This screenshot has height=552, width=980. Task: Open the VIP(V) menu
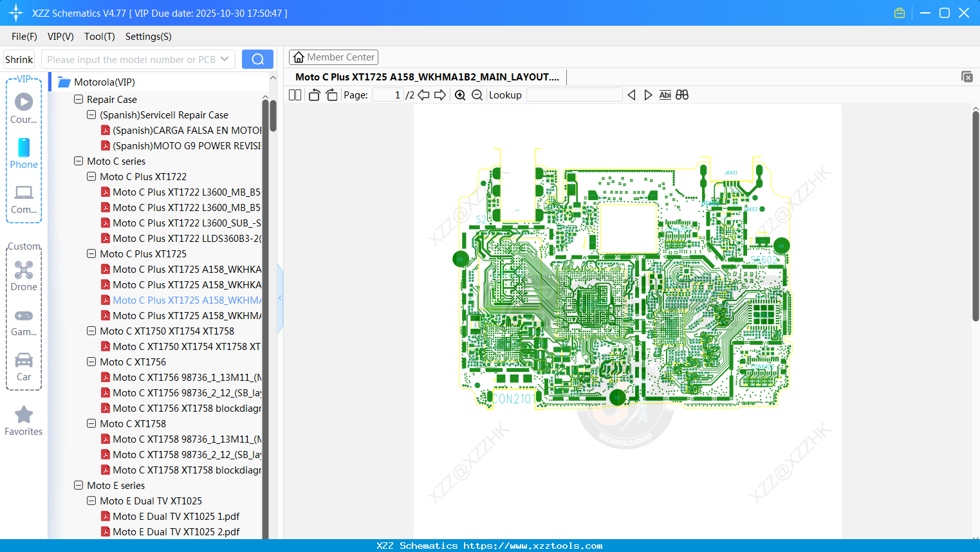(x=60, y=37)
